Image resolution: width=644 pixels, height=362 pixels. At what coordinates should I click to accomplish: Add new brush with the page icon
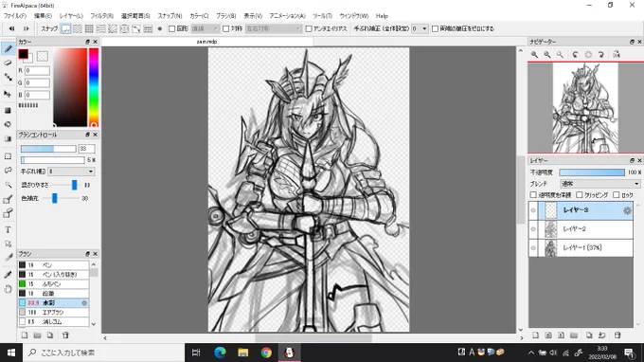click(x=25, y=335)
